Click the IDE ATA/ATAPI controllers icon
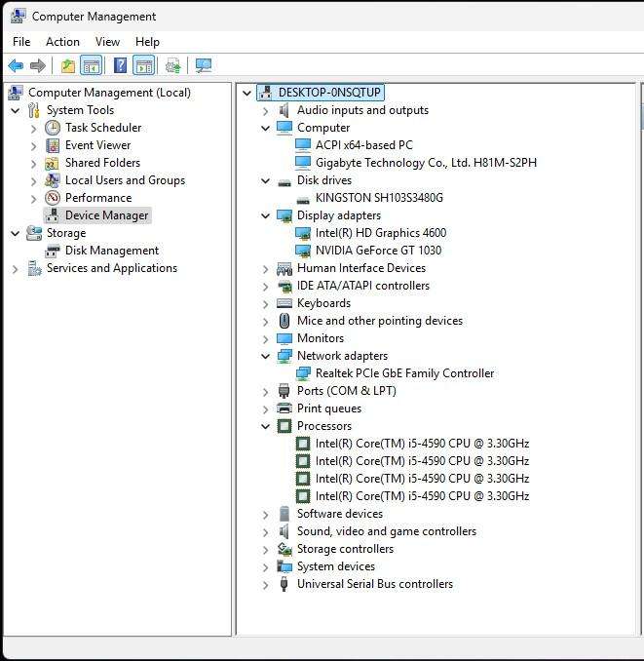The width and height of the screenshot is (644, 661). [x=284, y=287]
